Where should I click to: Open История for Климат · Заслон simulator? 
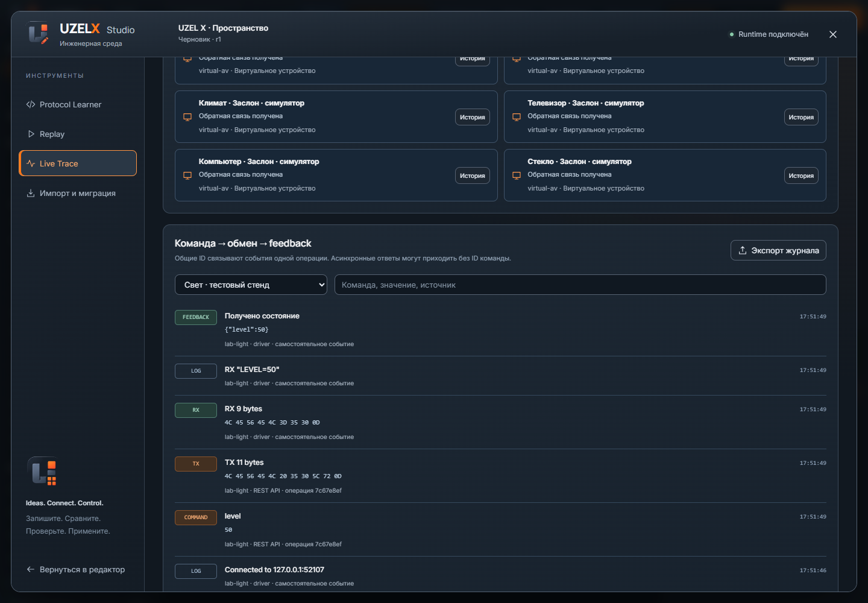(473, 117)
